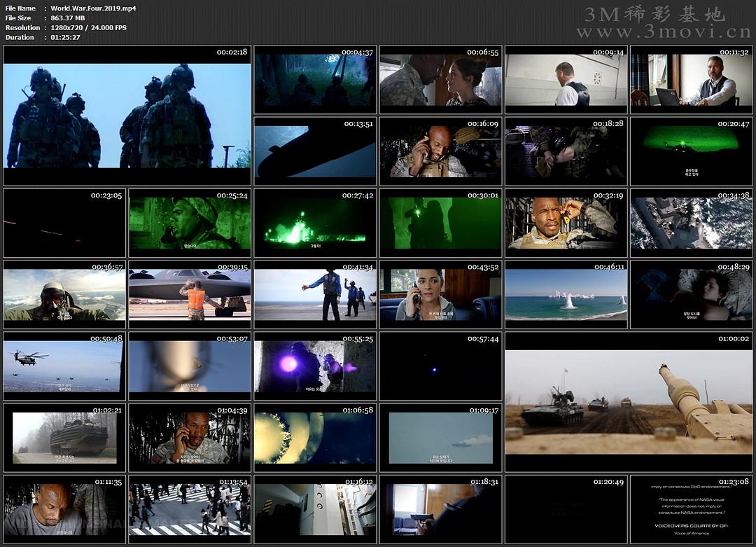Click the www.3movi.cn watermark link
Screen dimensions: 756x547
click(662, 32)
